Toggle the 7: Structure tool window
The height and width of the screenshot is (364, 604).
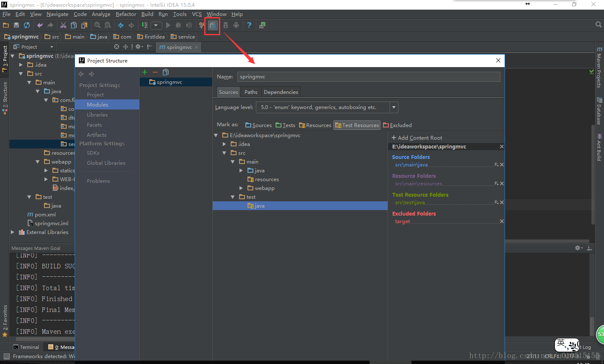5,98
